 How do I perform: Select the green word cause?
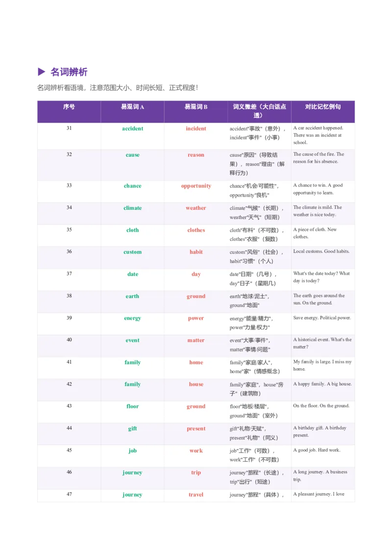133,154
